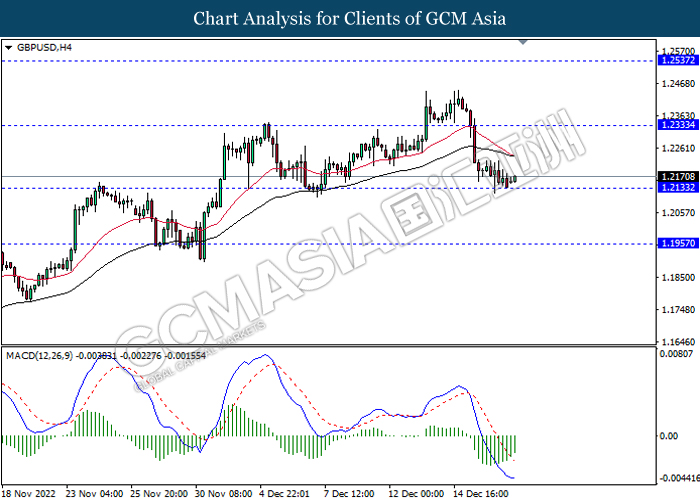Click the 25 Nov 20:00 time label

tap(159, 494)
